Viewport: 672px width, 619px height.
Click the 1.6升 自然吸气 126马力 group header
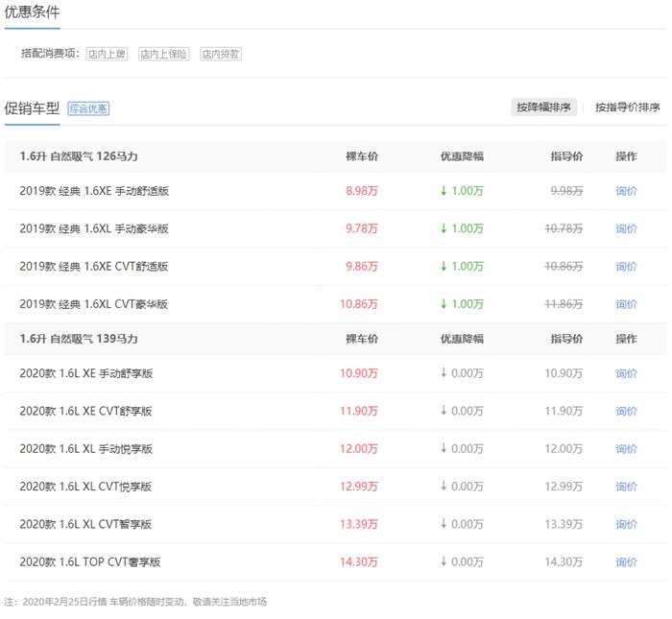tap(79, 156)
